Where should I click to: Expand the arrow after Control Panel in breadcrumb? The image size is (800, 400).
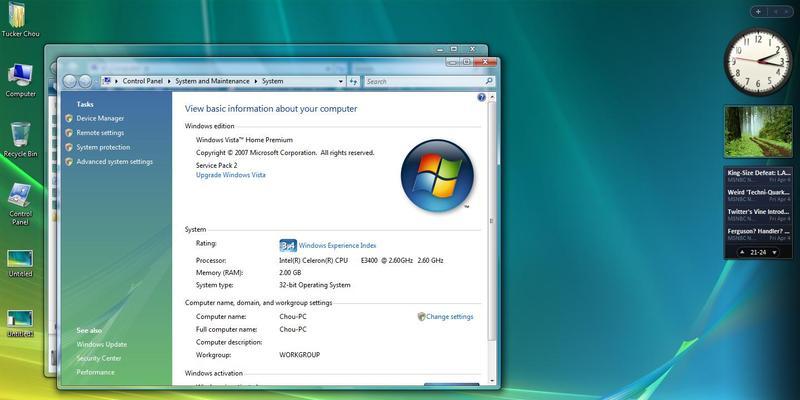click(169, 81)
